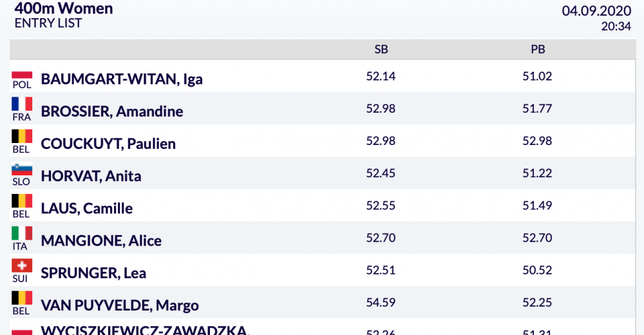The image size is (644, 335).
Task: Click the PB column header
Action: (538, 50)
